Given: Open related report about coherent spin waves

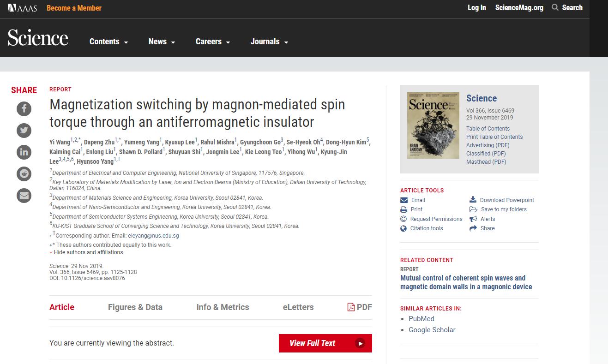Looking at the screenshot, I should click(466, 282).
